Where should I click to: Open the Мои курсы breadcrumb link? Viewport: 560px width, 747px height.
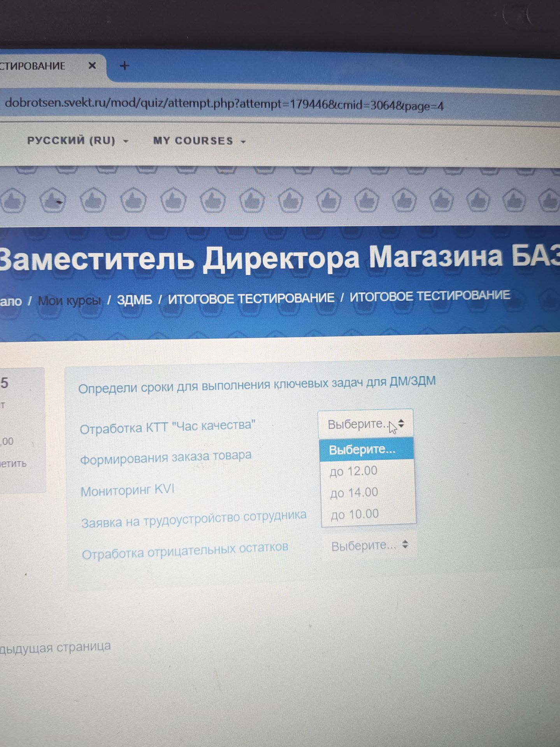coord(69,300)
